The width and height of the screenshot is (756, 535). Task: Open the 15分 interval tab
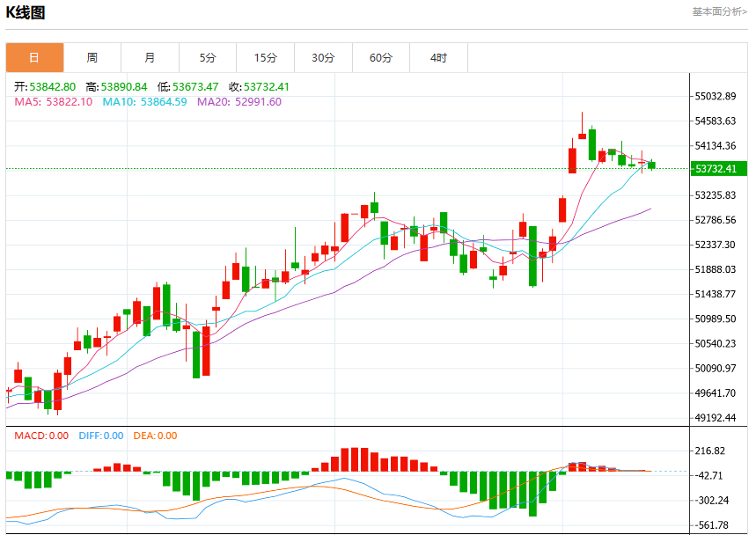tap(266, 58)
